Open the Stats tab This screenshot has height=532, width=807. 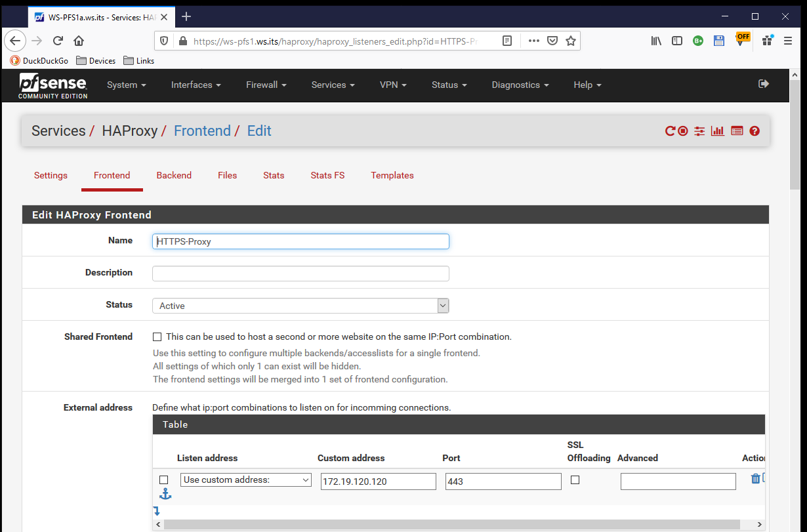pyautogui.click(x=274, y=175)
